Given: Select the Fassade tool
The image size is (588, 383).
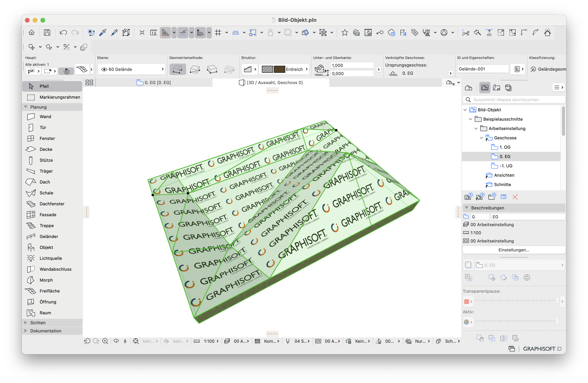Looking at the screenshot, I should tap(52, 215).
